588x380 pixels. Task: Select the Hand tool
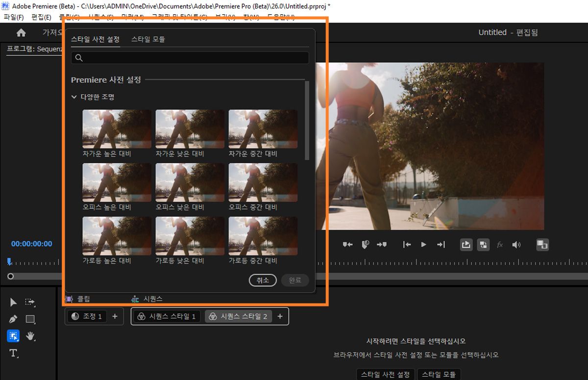[x=30, y=336]
